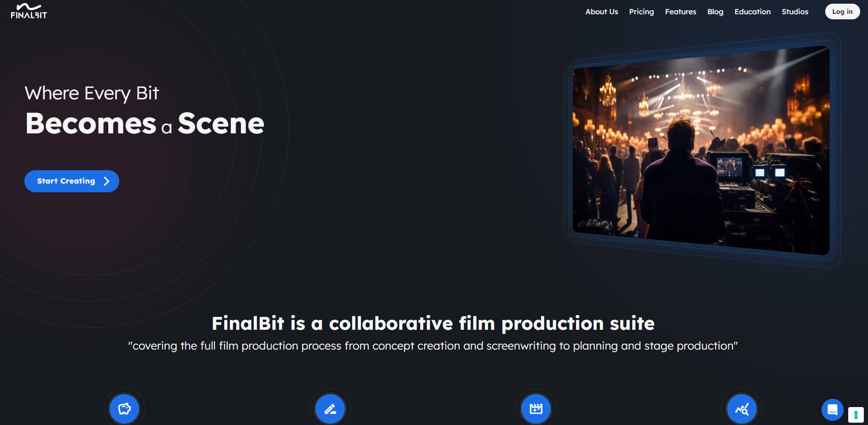Image resolution: width=868 pixels, height=425 pixels.
Task: Click the arrow inside Start Creating button
Action: pyautogui.click(x=106, y=181)
